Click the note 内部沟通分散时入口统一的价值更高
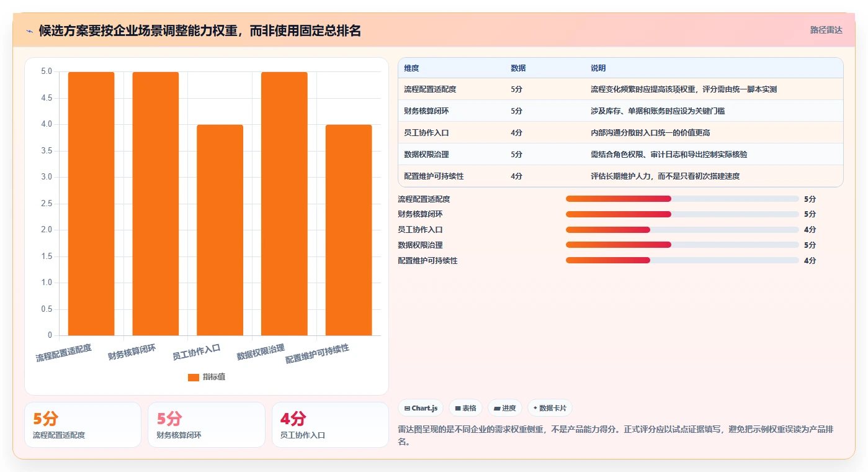 point(650,133)
